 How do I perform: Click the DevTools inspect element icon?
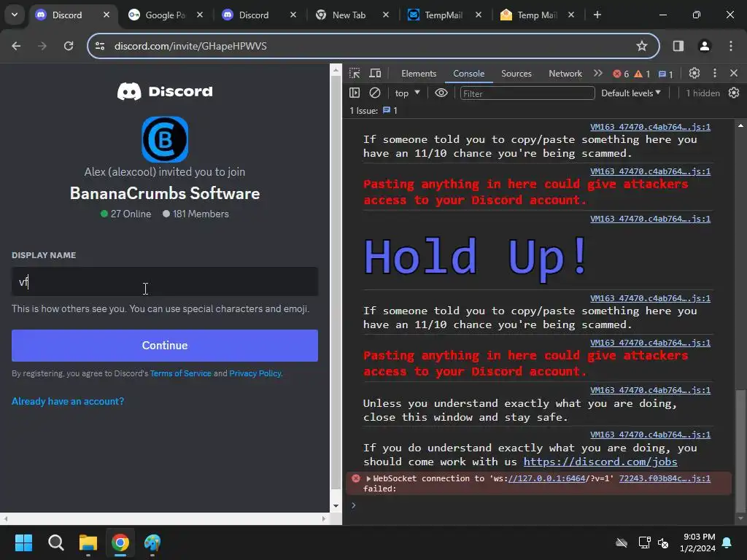[x=355, y=74]
